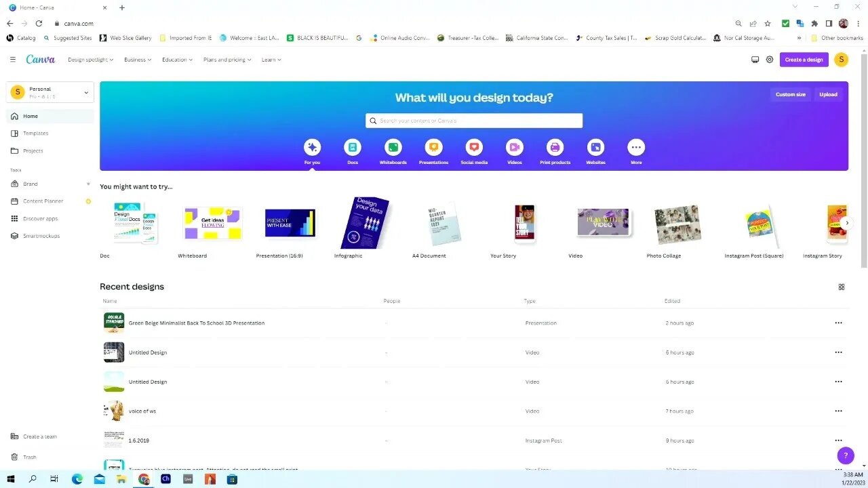Open Windows taskbar search
This screenshot has width=868, height=488.
33,479
